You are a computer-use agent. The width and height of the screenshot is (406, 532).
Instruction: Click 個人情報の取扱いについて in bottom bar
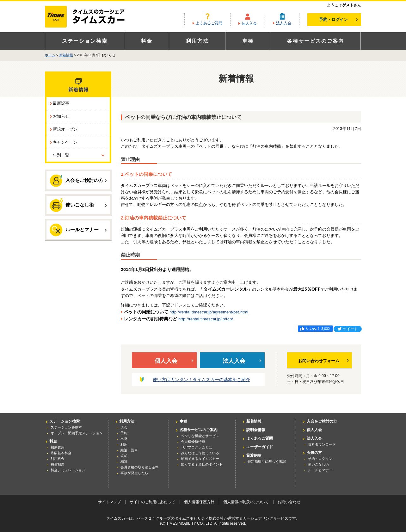tap(246, 502)
